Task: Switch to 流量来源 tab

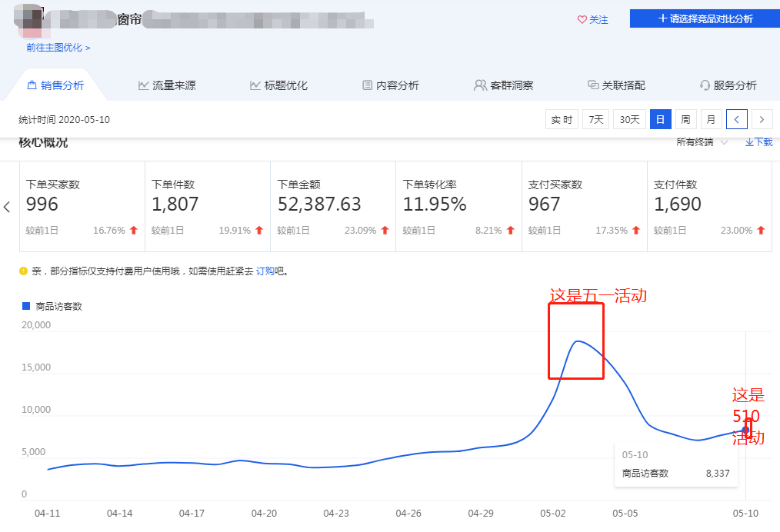Action: pos(167,85)
